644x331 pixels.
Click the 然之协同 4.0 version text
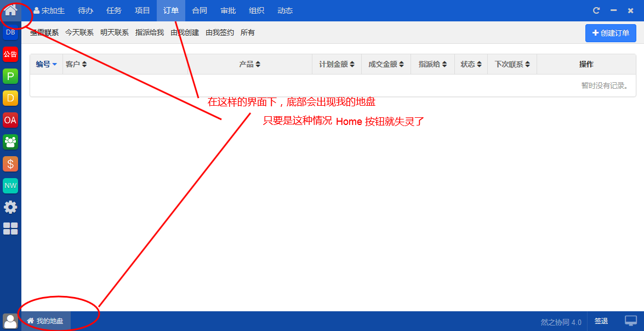561,322
